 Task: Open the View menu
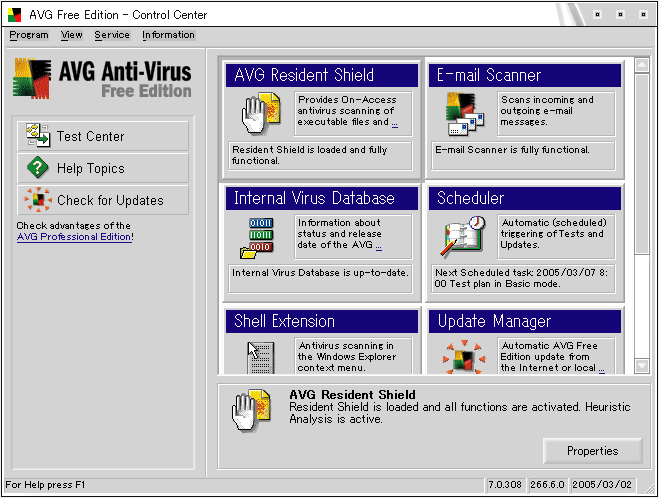tap(71, 35)
